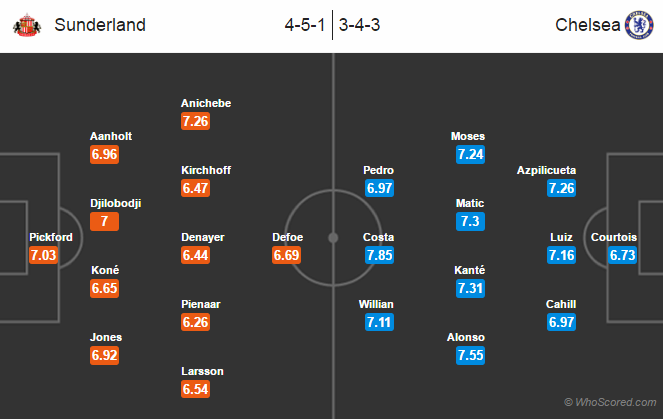663x419 pixels.
Task: Select the Moses player name
Action: (468, 136)
